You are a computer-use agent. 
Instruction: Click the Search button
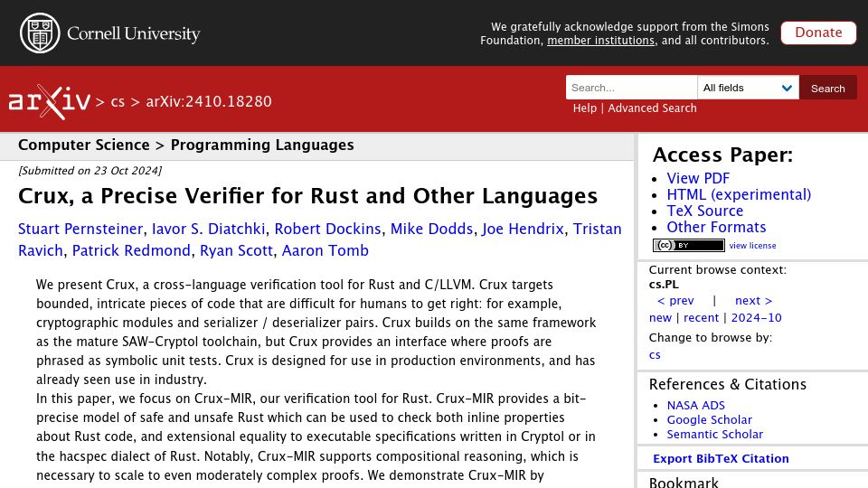click(x=827, y=88)
